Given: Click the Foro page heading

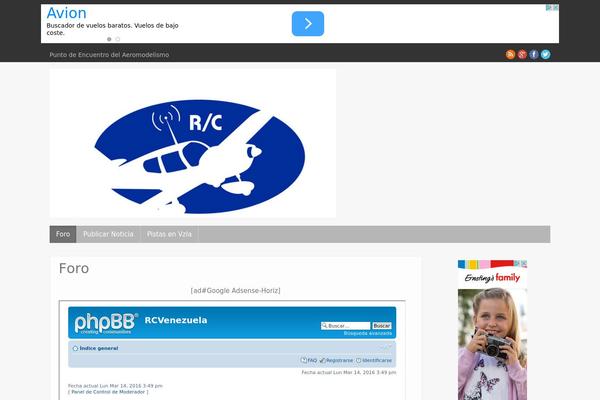Looking at the screenshot, I should [74, 268].
